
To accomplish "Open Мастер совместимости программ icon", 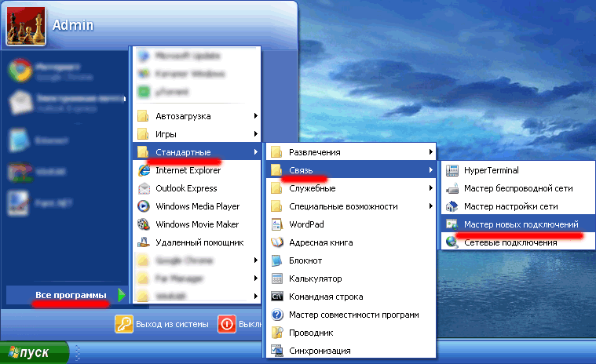I will [277, 315].
